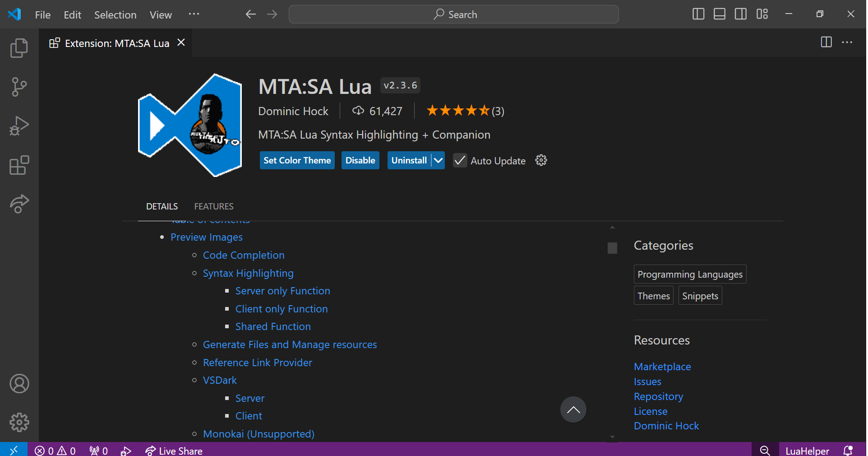Switch to the FEATURES tab
The height and width of the screenshot is (456, 868).
[214, 206]
